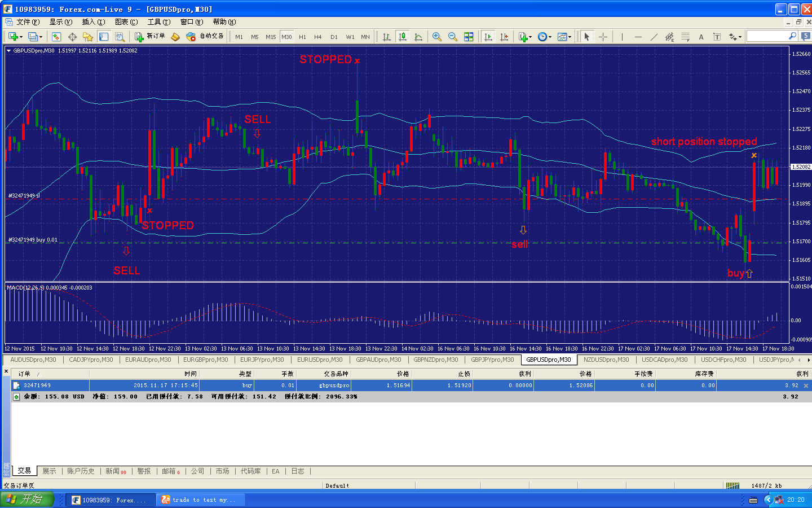This screenshot has height=508, width=812.
Task: Open the 图表 Charts menu
Action: click(126, 22)
